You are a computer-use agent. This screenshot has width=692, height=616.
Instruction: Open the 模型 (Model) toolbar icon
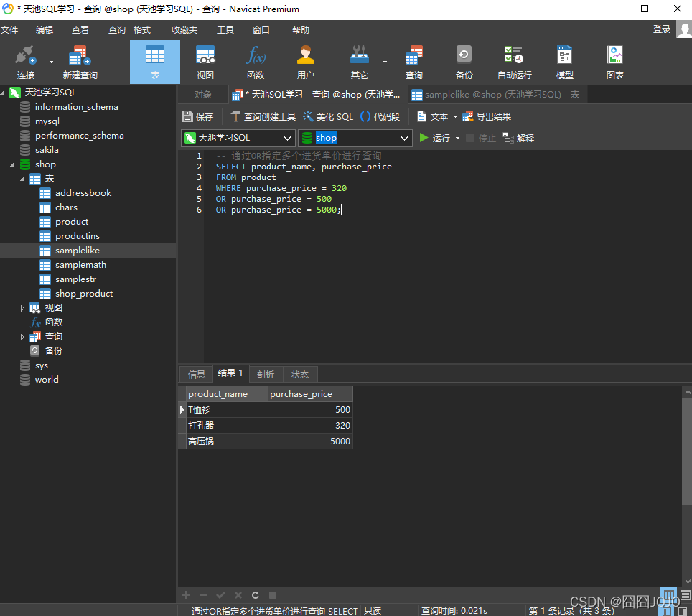tap(564, 62)
